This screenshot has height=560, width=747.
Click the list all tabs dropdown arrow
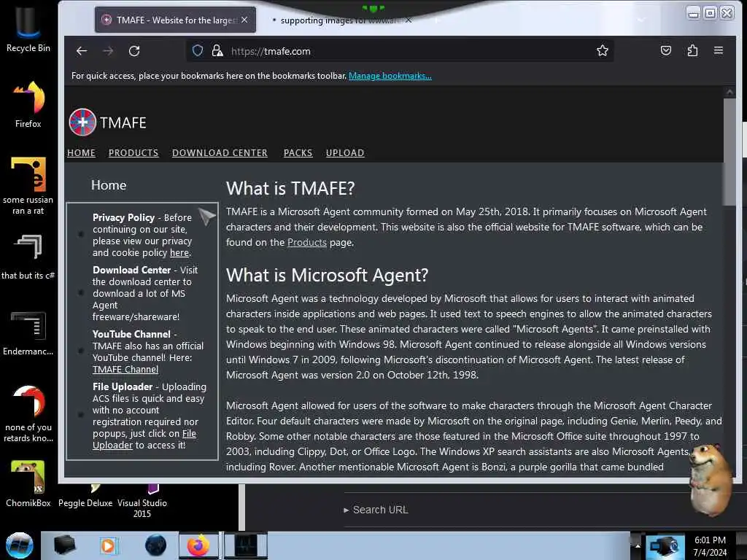click(642, 20)
